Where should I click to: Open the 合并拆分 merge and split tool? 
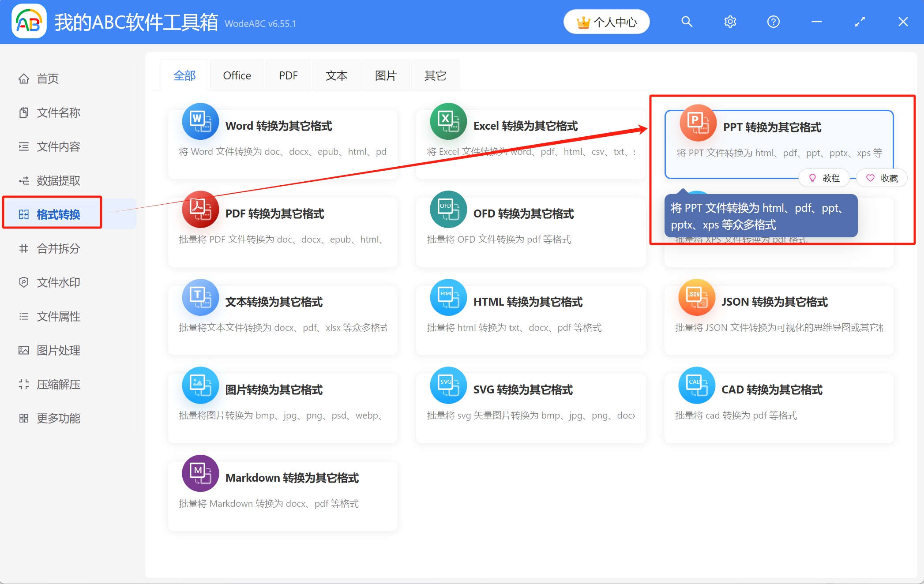[58, 248]
